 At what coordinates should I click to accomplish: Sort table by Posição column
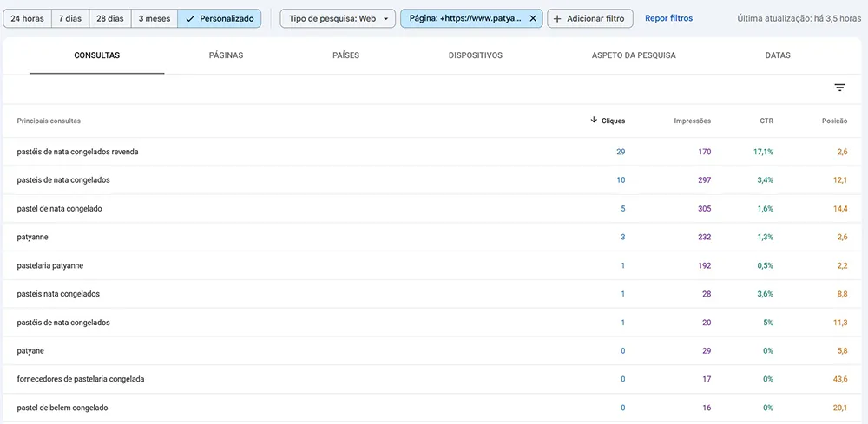(834, 121)
